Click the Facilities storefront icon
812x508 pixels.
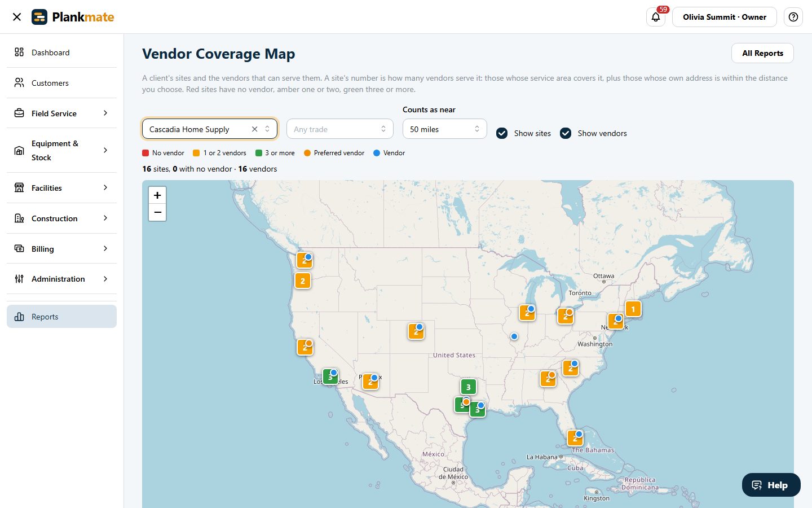pos(19,188)
